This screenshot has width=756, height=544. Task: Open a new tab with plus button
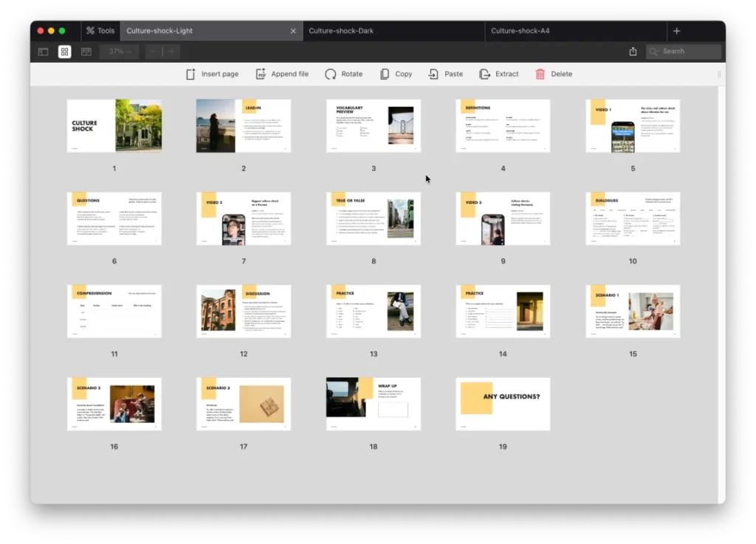coord(676,31)
